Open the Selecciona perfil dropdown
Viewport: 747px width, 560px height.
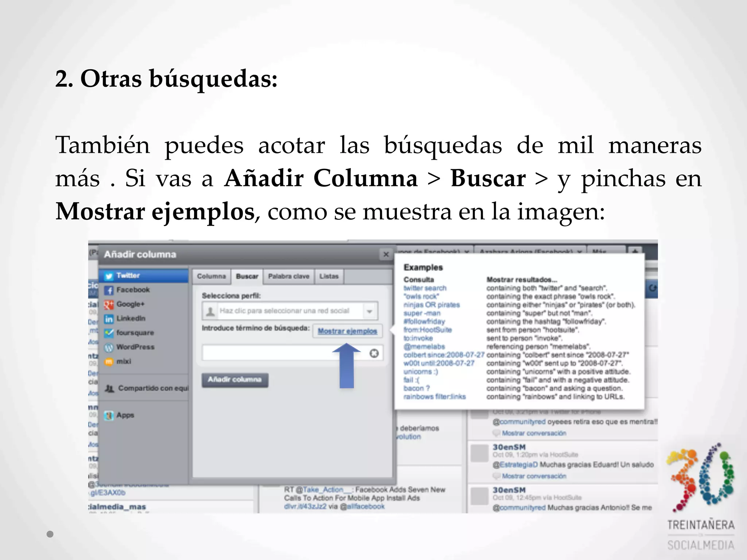click(x=290, y=311)
